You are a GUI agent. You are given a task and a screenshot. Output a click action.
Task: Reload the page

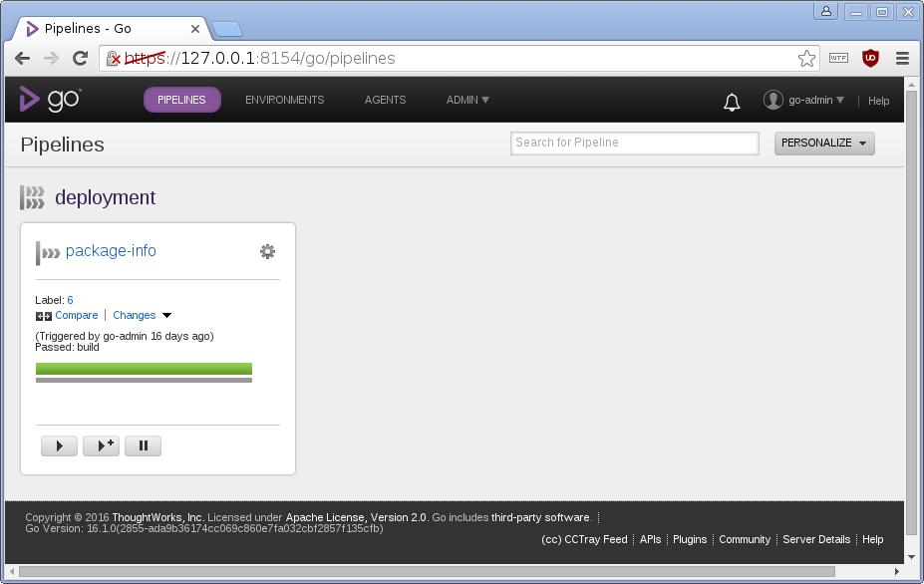click(80, 58)
